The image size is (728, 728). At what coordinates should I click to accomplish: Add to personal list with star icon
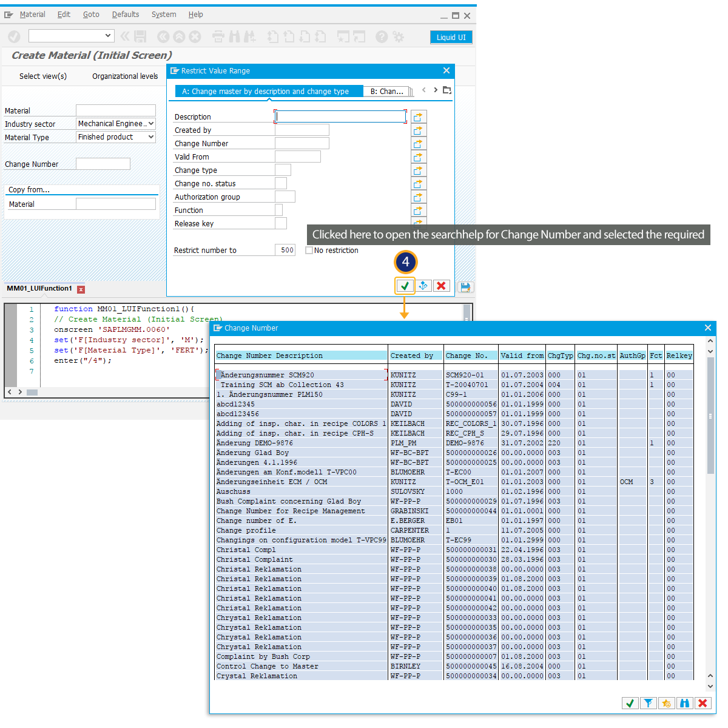coord(666,703)
